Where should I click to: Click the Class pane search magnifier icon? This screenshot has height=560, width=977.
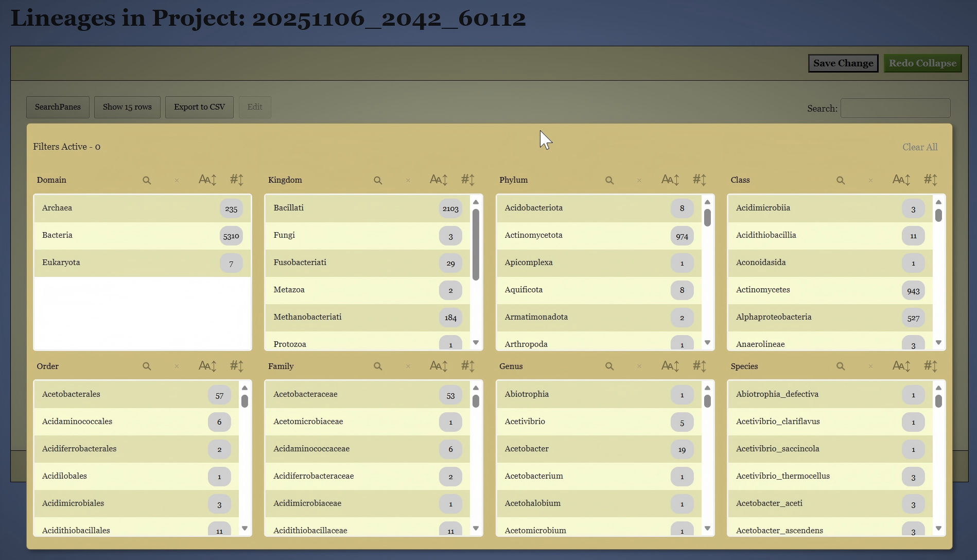[841, 180]
